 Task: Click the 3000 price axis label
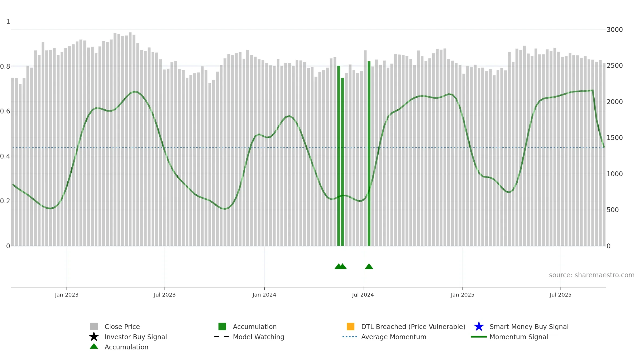[x=614, y=30]
